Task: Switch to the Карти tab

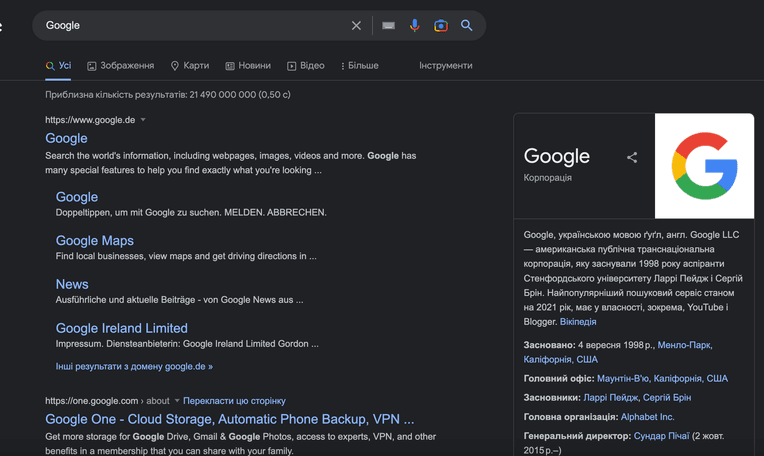Action: pos(190,66)
